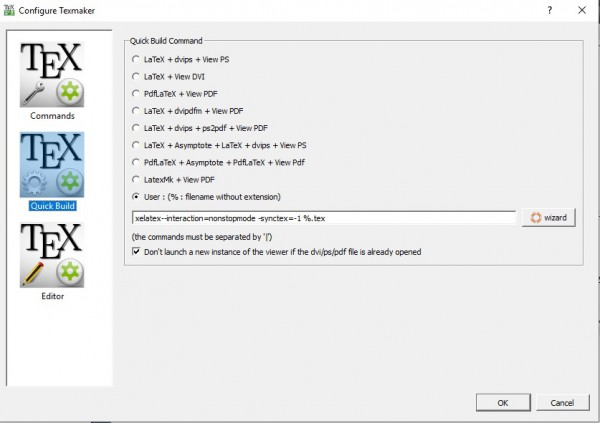Screen dimensions: 600x423
Task: Select LatexMk + View PDF option
Action: pyautogui.click(x=137, y=178)
